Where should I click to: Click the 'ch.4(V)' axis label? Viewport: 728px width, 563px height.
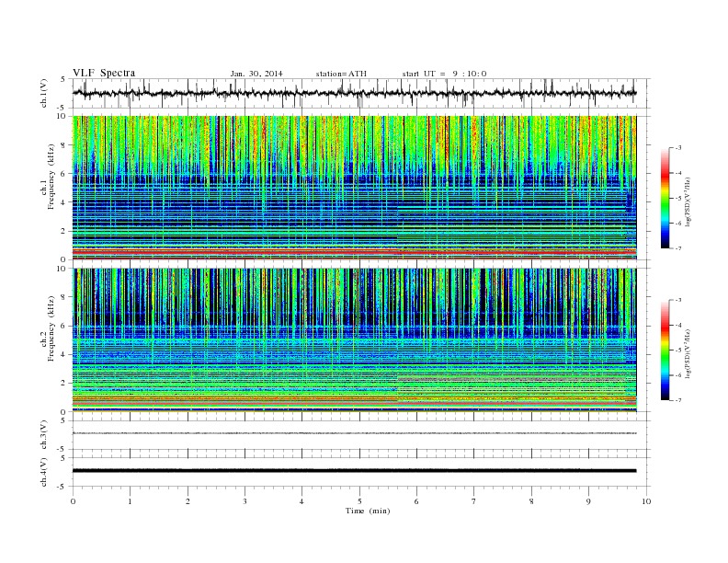click(44, 472)
